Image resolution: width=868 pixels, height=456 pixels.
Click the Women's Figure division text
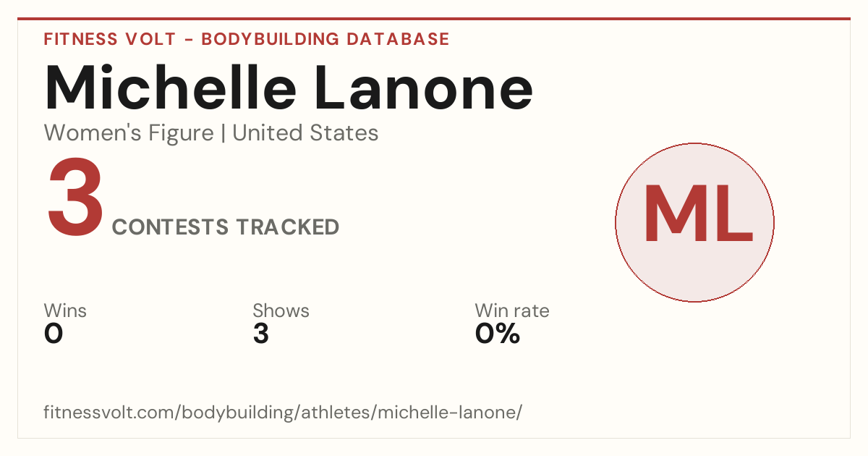pos(129,133)
